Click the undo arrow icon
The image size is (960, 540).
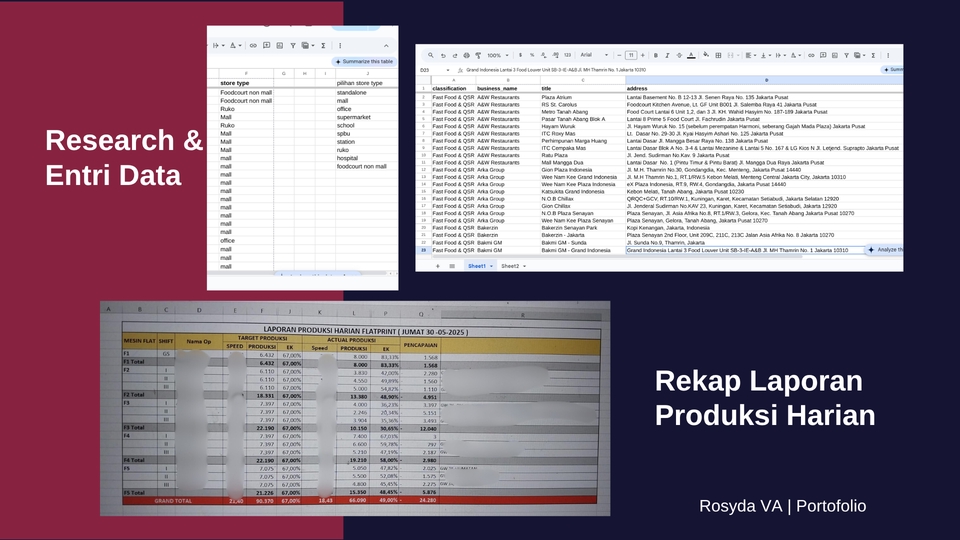point(441,55)
